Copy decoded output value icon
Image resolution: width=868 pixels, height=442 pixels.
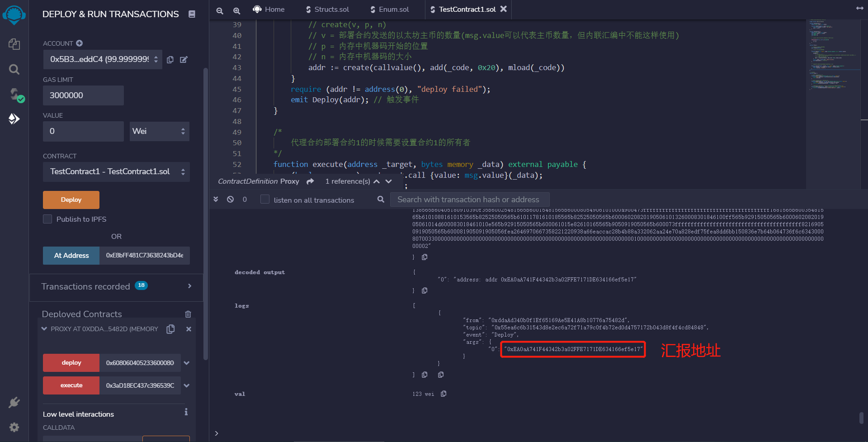425,290
